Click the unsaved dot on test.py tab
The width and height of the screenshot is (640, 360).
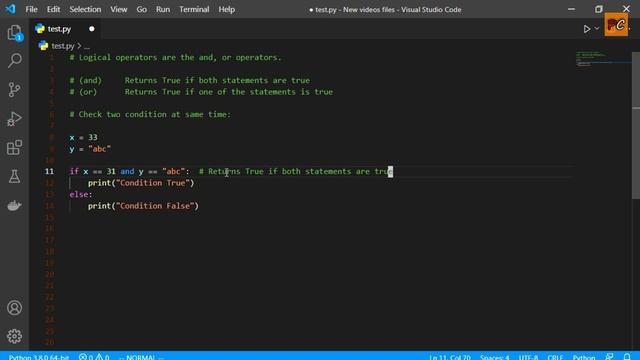[91, 29]
